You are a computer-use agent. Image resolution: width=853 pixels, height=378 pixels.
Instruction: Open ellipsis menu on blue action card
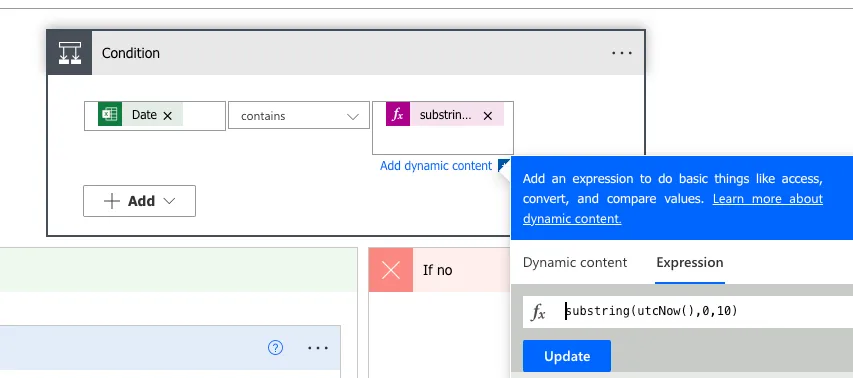tap(318, 348)
